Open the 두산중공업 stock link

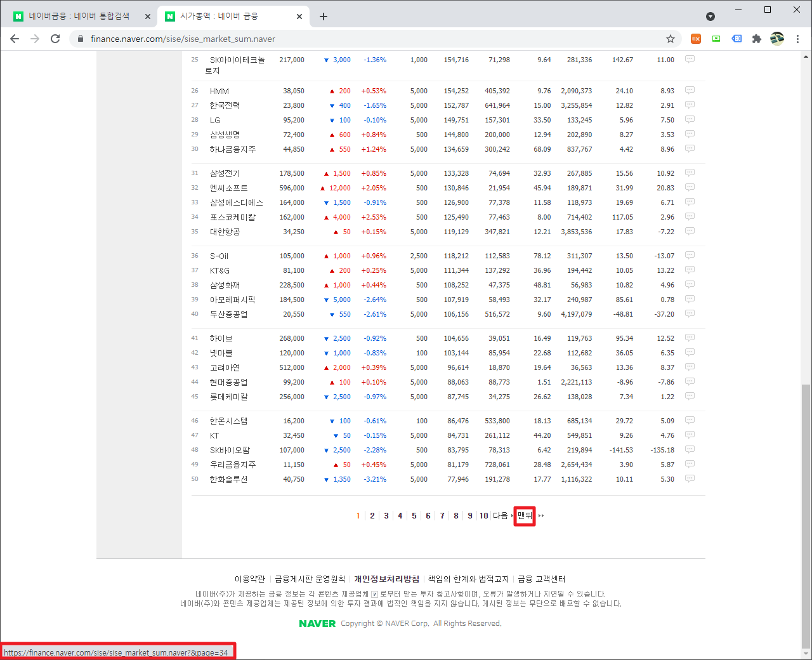click(229, 314)
